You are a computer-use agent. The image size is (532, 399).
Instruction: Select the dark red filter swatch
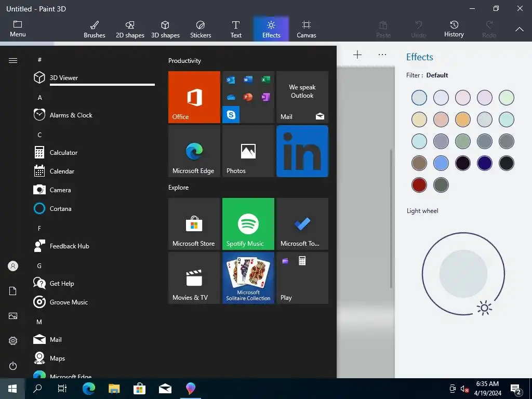419,185
